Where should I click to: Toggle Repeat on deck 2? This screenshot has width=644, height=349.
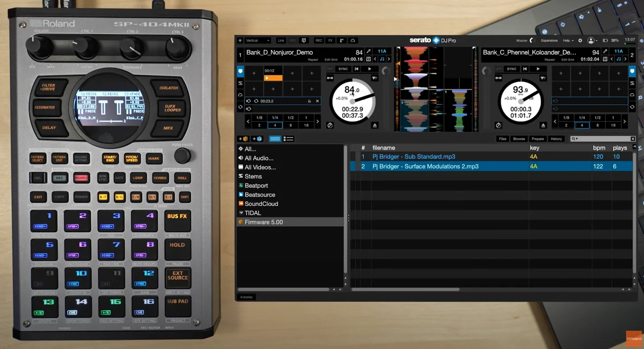click(x=550, y=60)
